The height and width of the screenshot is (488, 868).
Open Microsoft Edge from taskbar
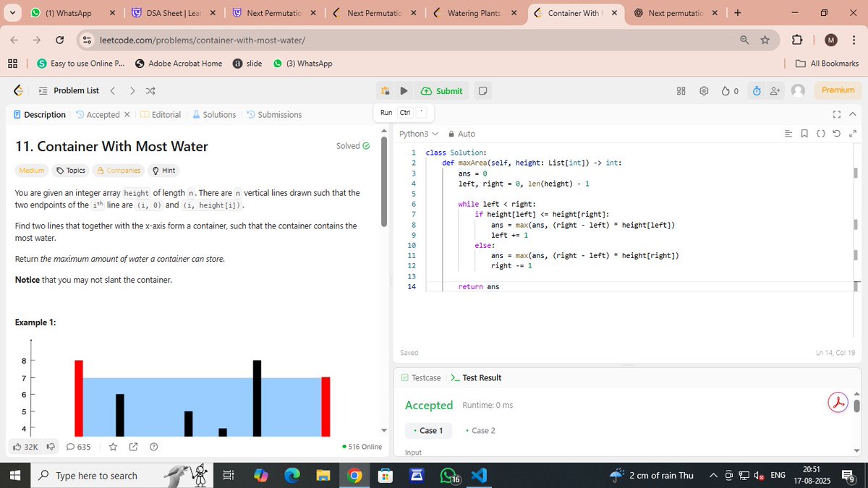tap(292, 475)
